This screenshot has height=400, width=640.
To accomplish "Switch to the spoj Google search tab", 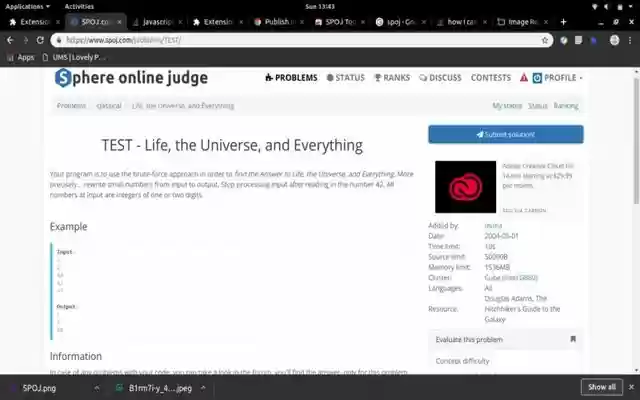I will tap(401, 22).
